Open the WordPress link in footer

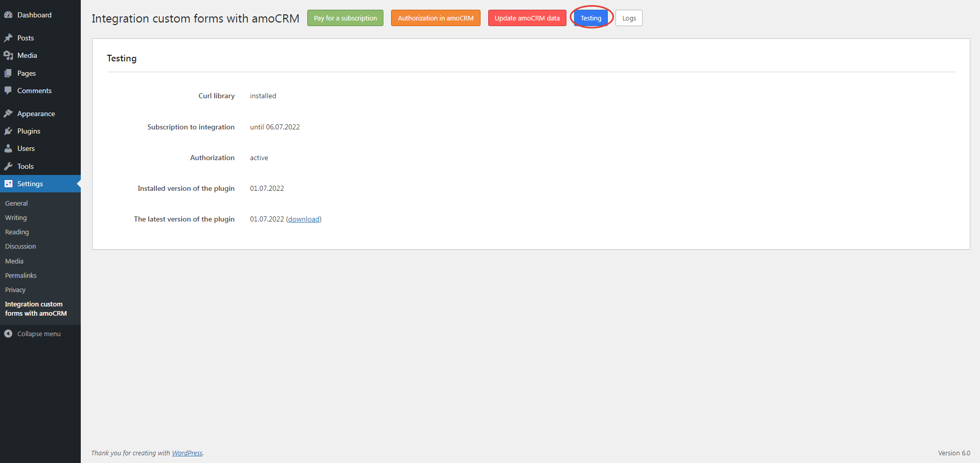coord(187,453)
